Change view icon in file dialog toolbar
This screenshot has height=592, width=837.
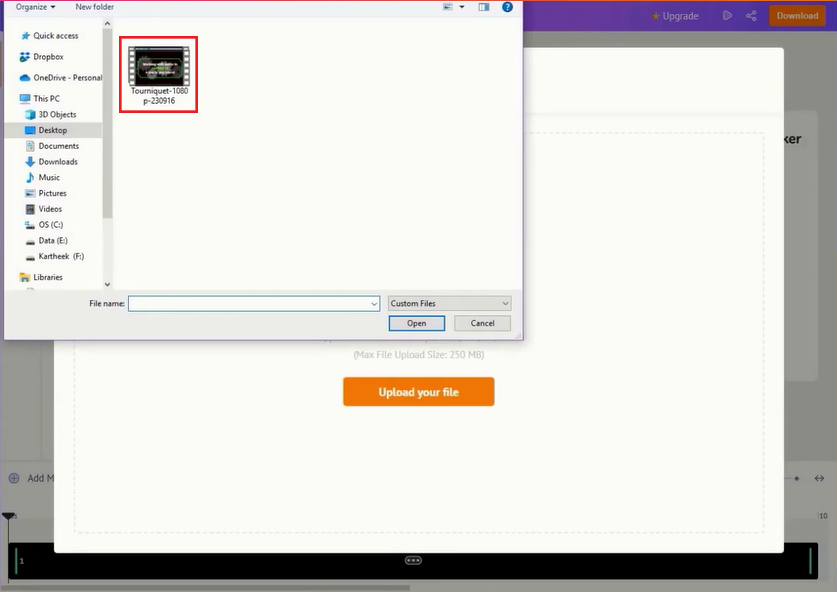click(x=448, y=7)
